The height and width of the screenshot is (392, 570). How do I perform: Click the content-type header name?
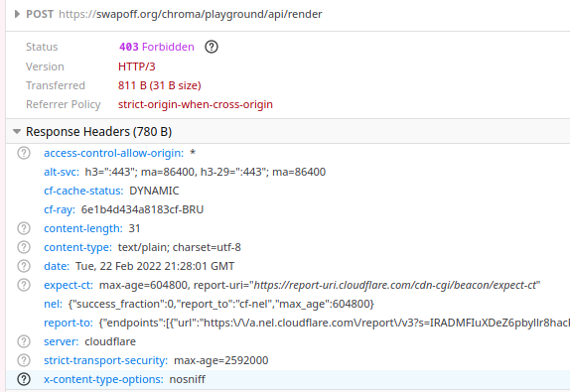[77, 247]
